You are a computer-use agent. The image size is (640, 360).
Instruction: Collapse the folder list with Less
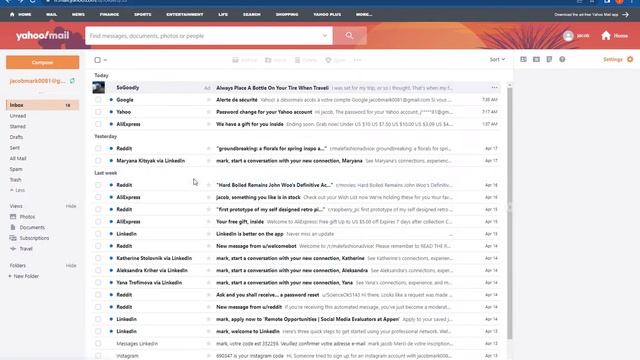pyautogui.click(x=17, y=190)
